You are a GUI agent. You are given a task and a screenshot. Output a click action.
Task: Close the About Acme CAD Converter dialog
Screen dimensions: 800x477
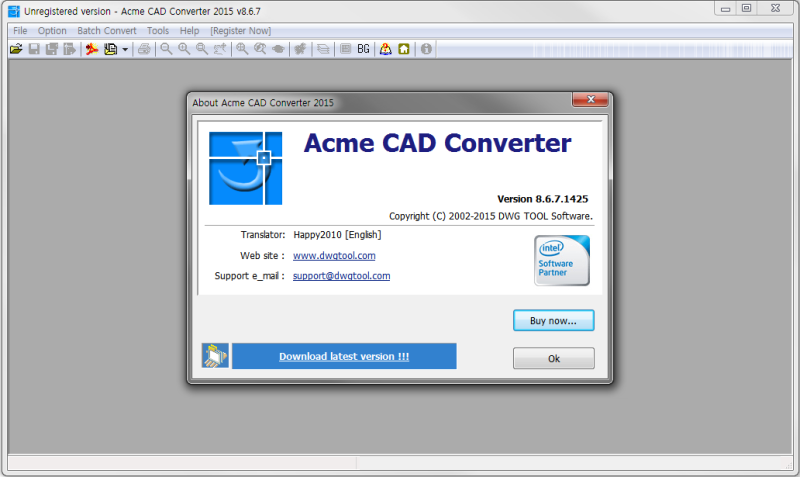590,99
